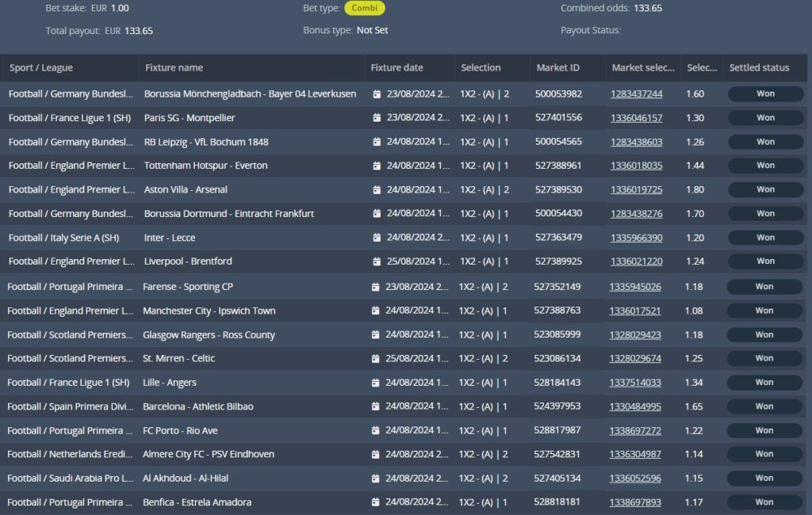Screen dimensions: 812x515
Task: Open market selection link 1336046157
Action: pyautogui.click(x=637, y=118)
